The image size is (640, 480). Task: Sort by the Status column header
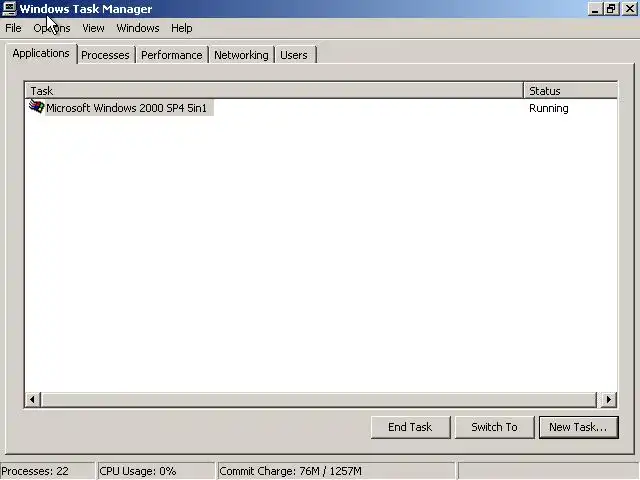570,91
